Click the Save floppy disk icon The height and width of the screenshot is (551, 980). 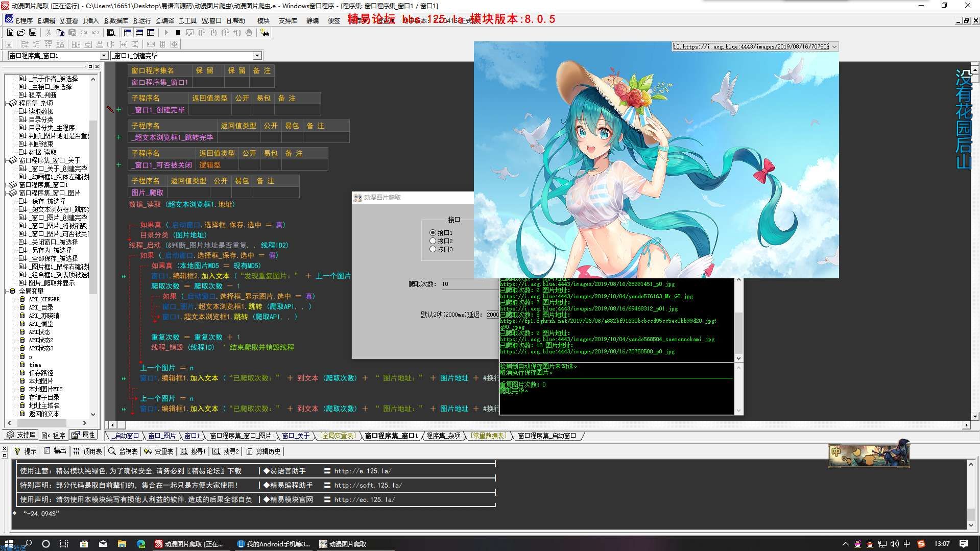(33, 32)
